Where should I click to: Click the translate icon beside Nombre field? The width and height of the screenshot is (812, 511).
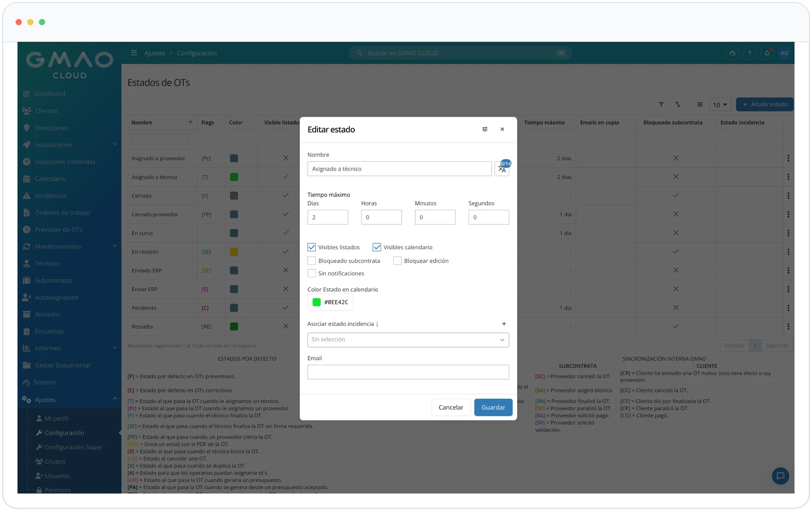[x=502, y=169]
